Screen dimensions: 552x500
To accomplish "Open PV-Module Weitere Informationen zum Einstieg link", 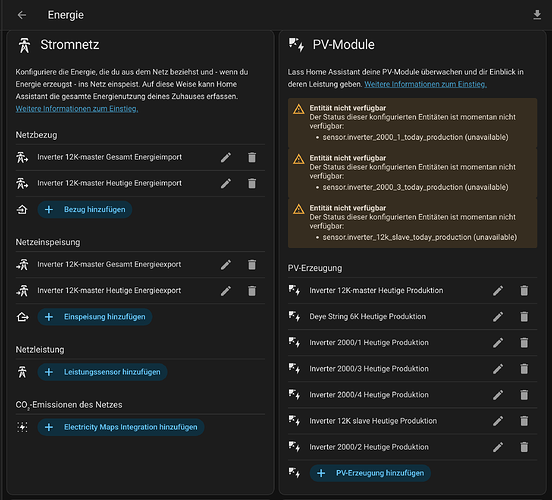I will click(425, 84).
